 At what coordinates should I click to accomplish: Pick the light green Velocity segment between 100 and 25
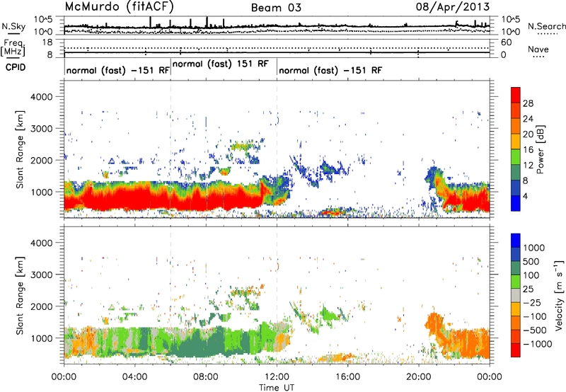tap(516, 282)
